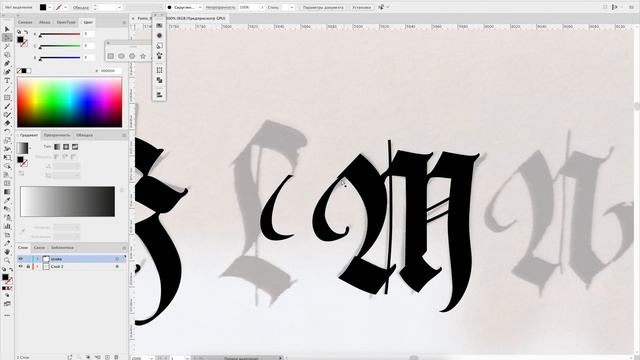This screenshot has height=360, width=640.
Task: Select the Free Transform tool
Action: coord(7,158)
